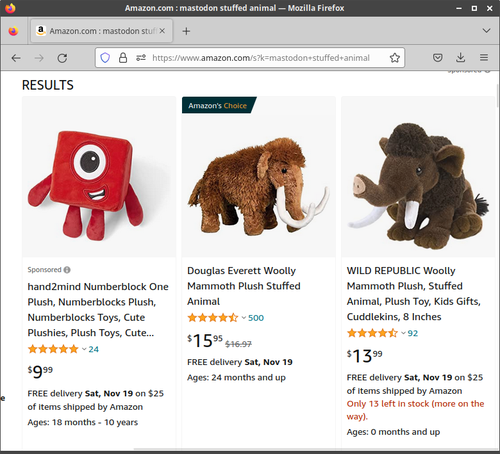The image size is (500, 454).
Task: Open hand2mind Numberblock One Plush title
Action: pyautogui.click(x=98, y=310)
